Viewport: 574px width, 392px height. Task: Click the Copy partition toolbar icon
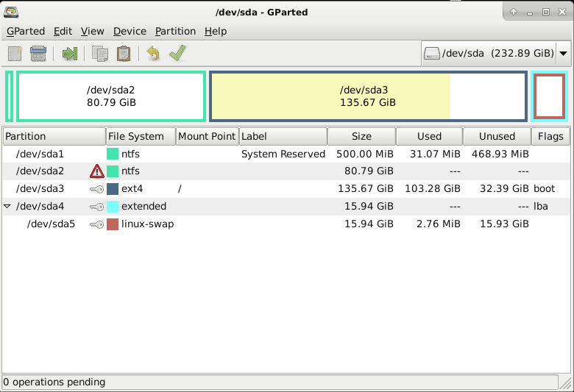pos(100,54)
